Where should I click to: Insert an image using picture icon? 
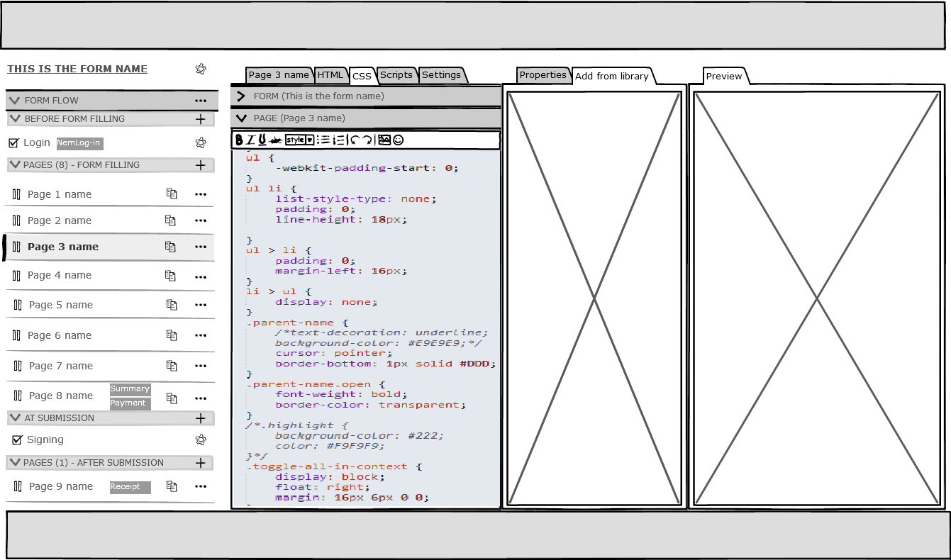384,140
